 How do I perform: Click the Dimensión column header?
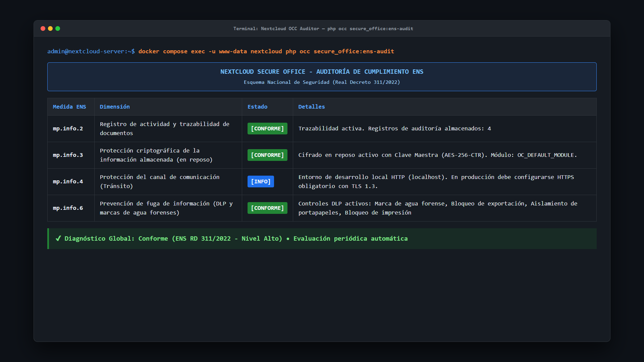point(115,107)
